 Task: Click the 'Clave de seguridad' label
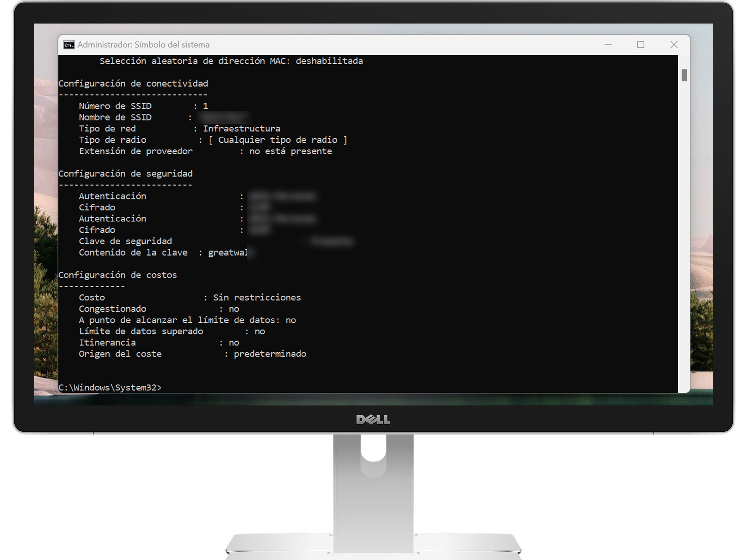point(125,241)
